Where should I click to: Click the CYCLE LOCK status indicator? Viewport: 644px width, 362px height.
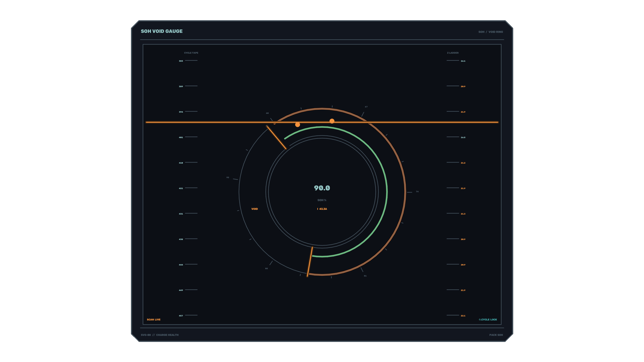coord(488,320)
